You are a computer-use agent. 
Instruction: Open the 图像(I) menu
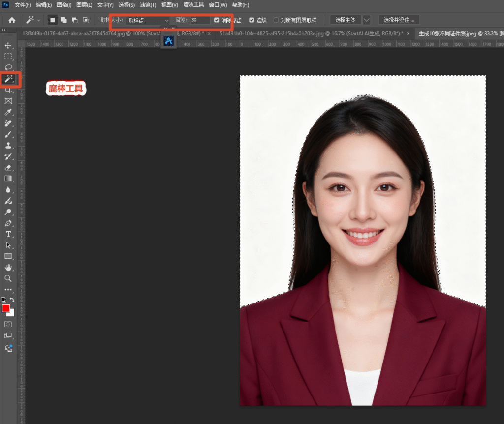[64, 5]
